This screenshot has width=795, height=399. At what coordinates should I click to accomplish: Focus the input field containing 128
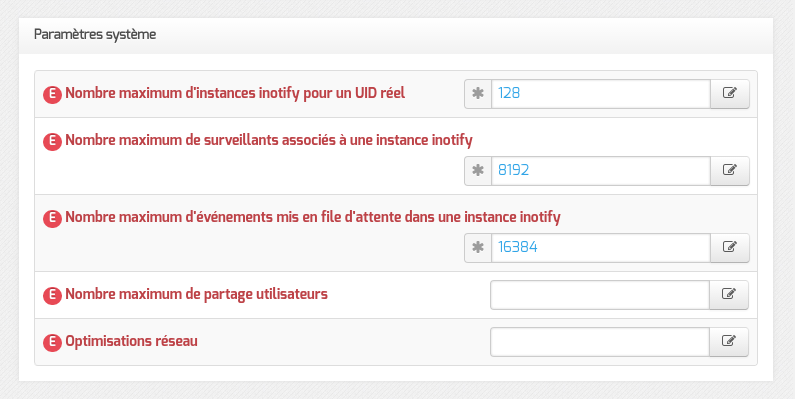coord(601,94)
